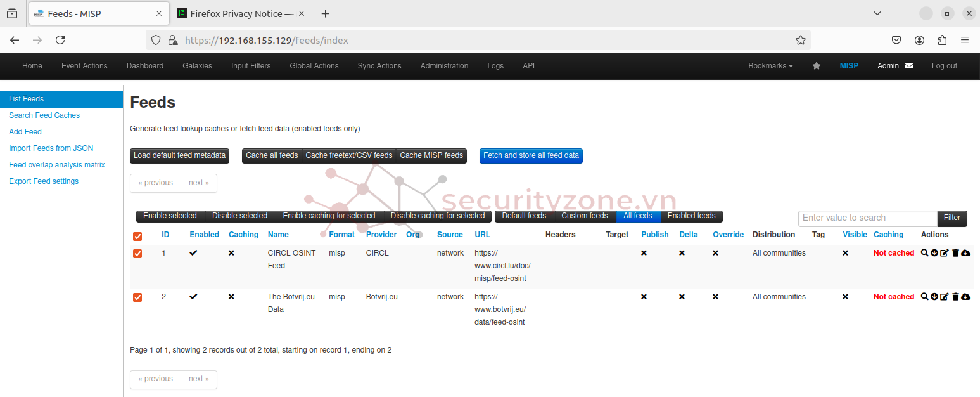Click Disable caching for selected

click(438, 216)
